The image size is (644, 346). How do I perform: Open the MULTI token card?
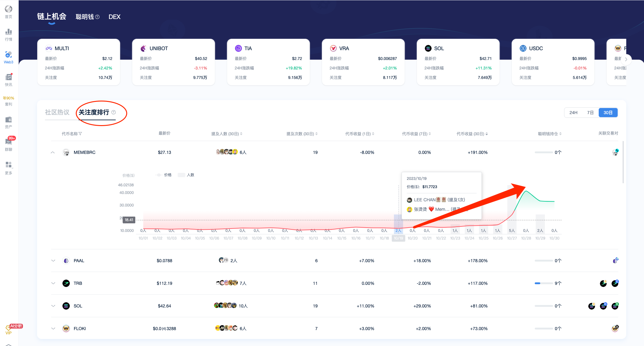coord(79,62)
